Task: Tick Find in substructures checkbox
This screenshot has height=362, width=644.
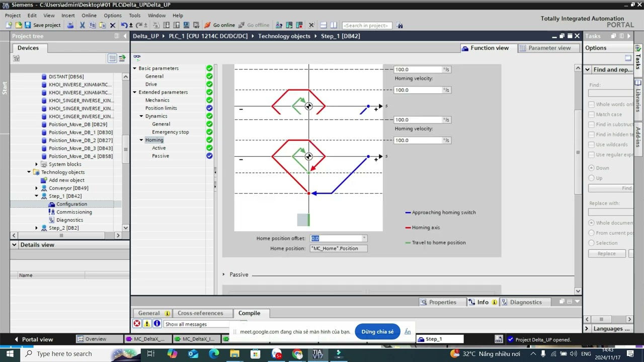Action: (x=592, y=125)
